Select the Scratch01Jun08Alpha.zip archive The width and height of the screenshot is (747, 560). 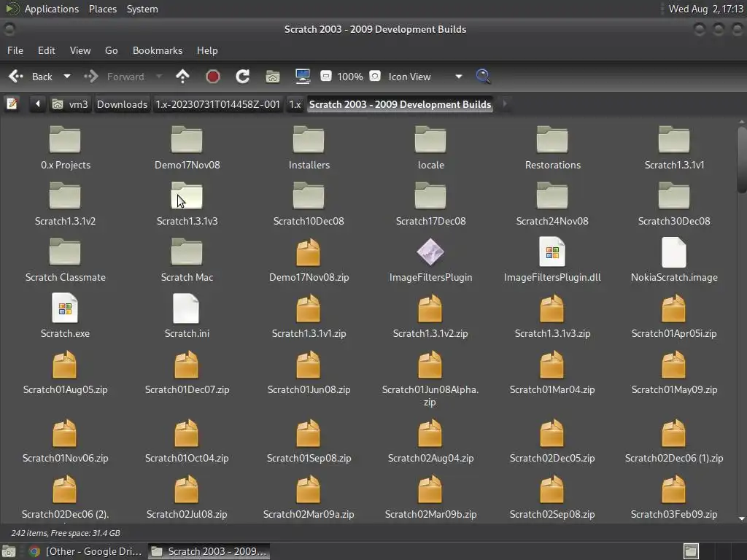pyautogui.click(x=430, y=378)
